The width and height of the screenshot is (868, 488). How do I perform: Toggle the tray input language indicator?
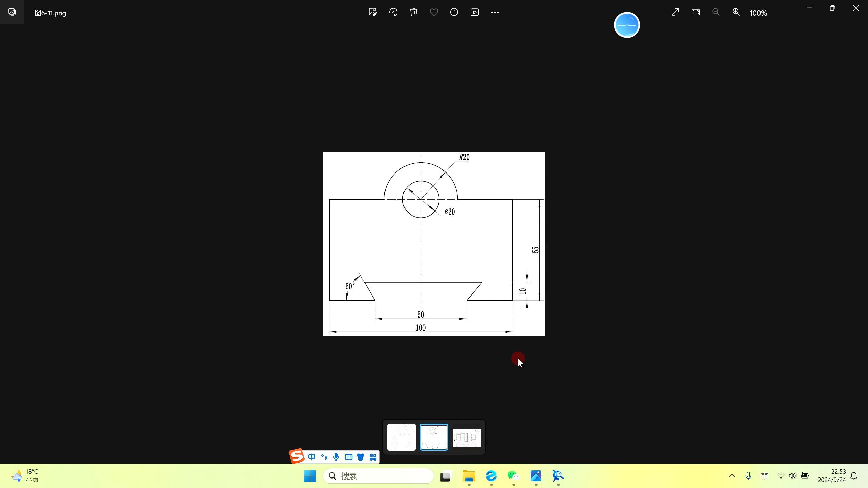pyautogui.click(x=765, y=476)
